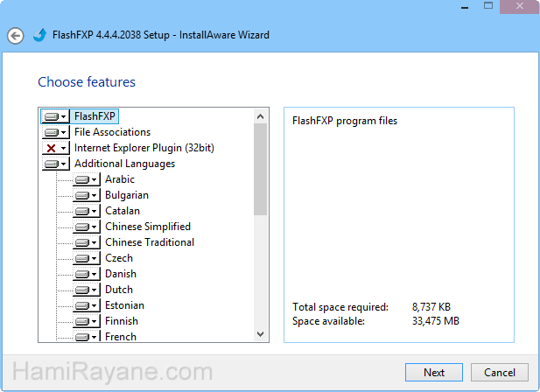Viewport: 540px width, 392px height.
Task: Select the Czech language label
Action: coord(119,258)
